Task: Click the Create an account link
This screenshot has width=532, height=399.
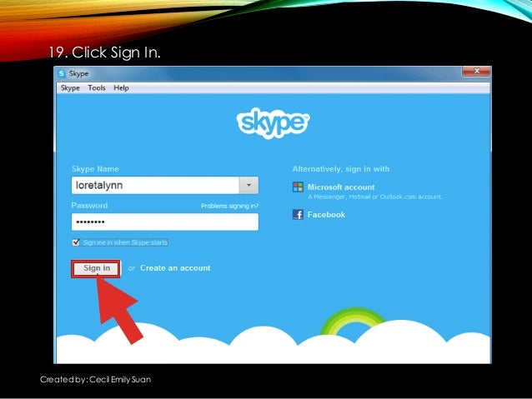Action: (175, 268)
